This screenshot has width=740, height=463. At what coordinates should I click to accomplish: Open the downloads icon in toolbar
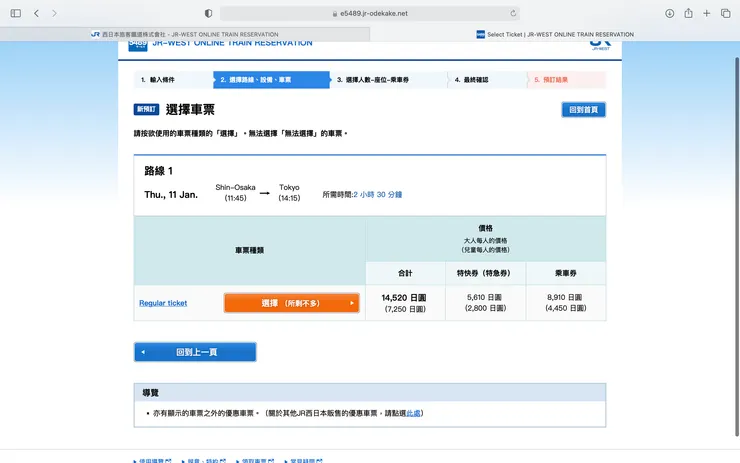[x=669, y=13]
